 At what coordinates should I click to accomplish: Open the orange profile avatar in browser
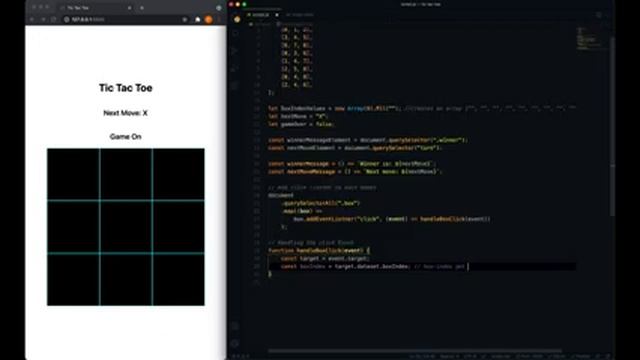[x=208, y=19]
